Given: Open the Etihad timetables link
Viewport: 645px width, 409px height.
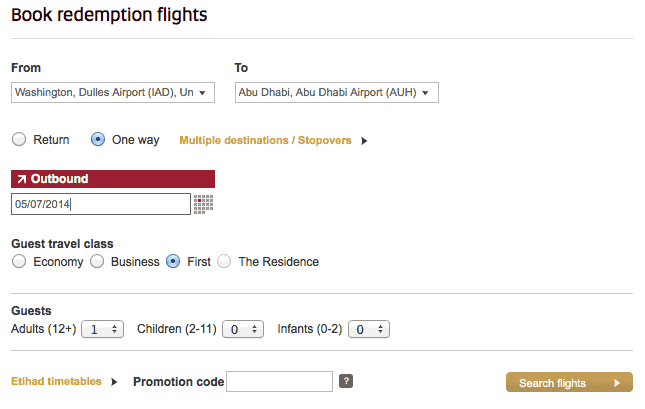Looking at the screenshot, I should click(x=56, y=381).
